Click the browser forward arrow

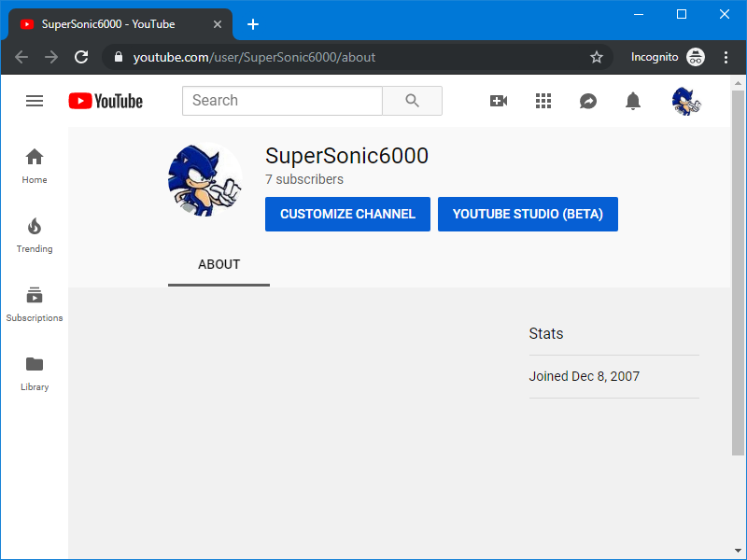pos(51,57)
